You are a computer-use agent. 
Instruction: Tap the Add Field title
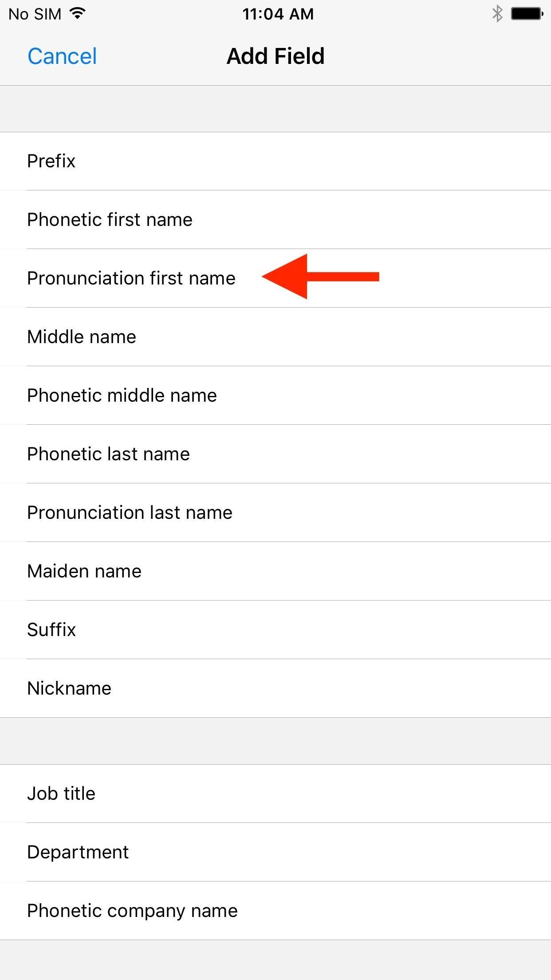[275, 56]
